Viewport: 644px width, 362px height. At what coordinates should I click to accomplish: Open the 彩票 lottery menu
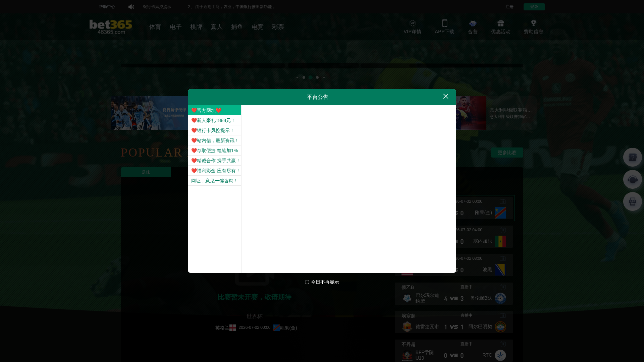coord(278,27)
